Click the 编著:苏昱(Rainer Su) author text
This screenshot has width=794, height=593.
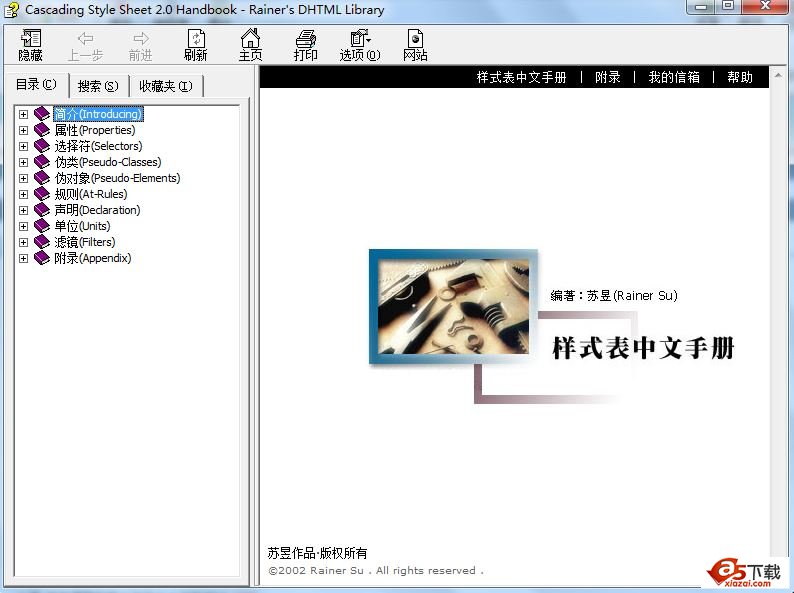click(614, 296)
